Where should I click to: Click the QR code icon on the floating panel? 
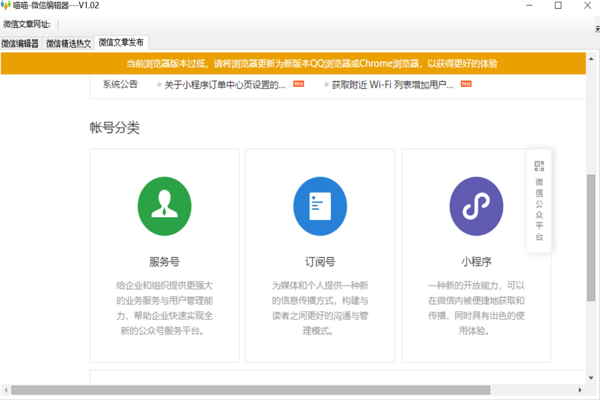tap(539, 166)
